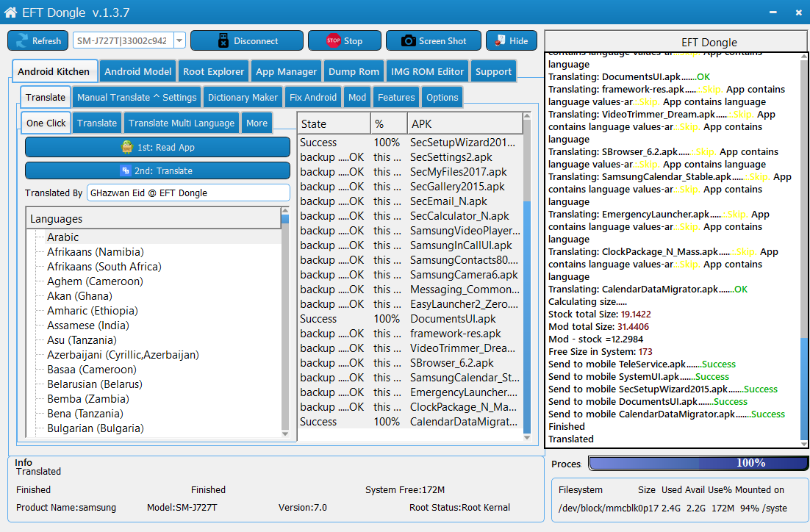Open the Features tab
Viewport: 810px width, 532px height.
[396, 97]
